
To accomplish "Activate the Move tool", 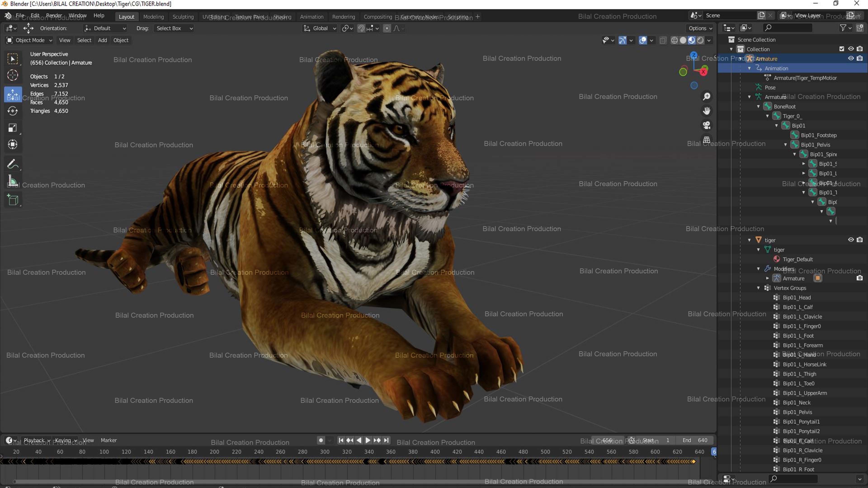I will (13, 94).
